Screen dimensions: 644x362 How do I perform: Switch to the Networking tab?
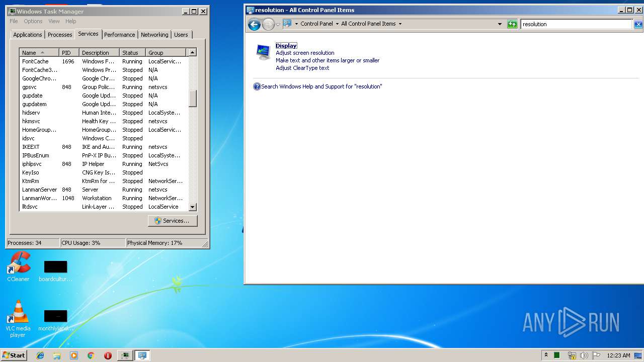click(x=154, y=35)
